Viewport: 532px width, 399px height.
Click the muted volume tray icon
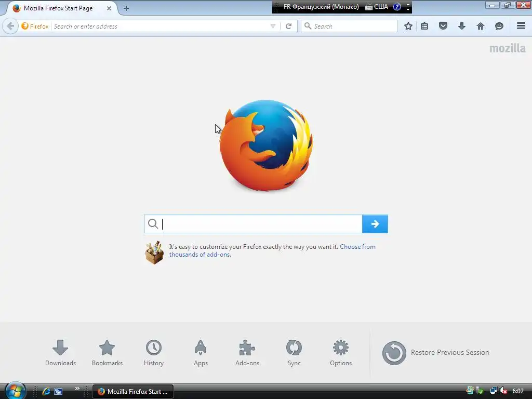pyautogui.click(x=503, y=391)
